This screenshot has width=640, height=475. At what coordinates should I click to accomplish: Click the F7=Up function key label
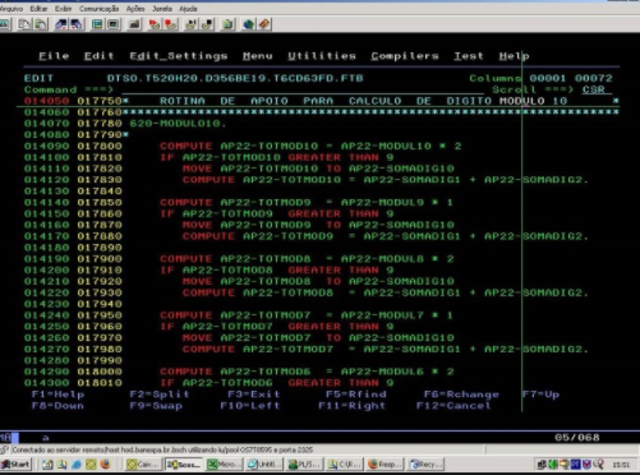[540, 394]
